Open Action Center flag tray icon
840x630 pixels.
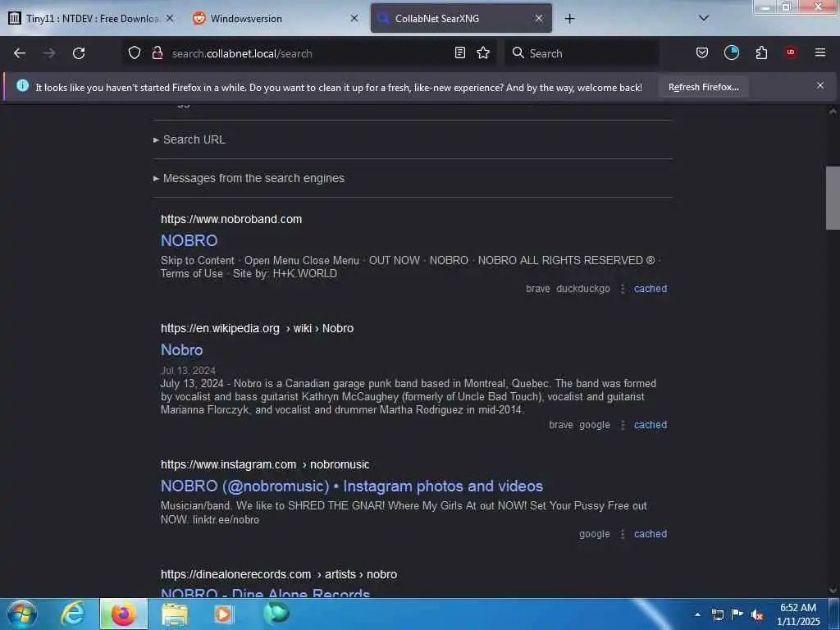(737, 614)
